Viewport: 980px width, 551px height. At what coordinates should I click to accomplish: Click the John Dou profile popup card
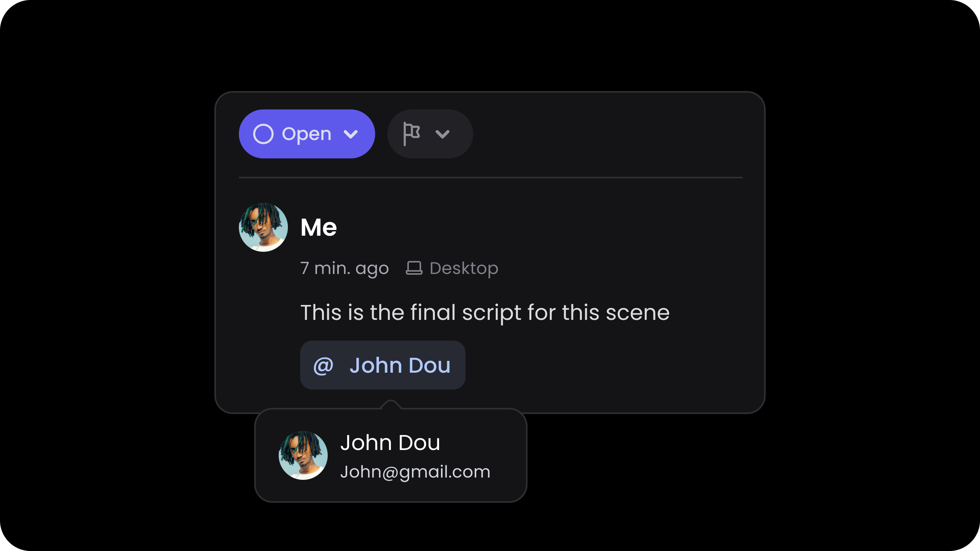391,455
